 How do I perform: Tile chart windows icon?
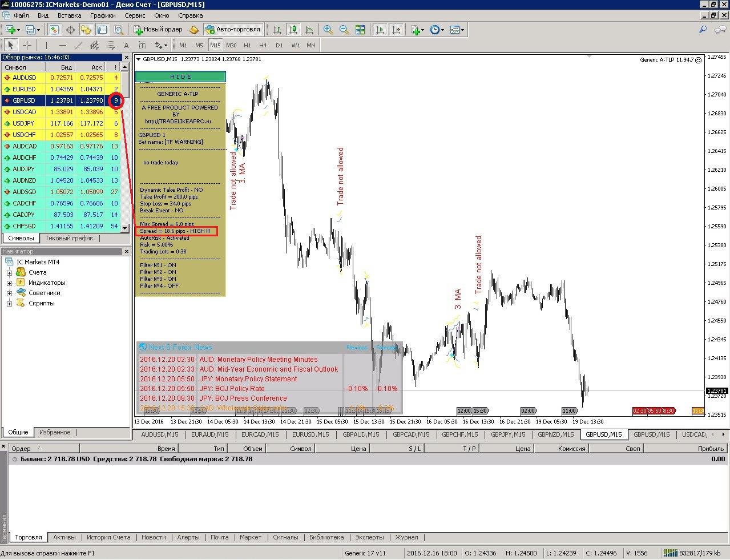(x=360, y=30)
